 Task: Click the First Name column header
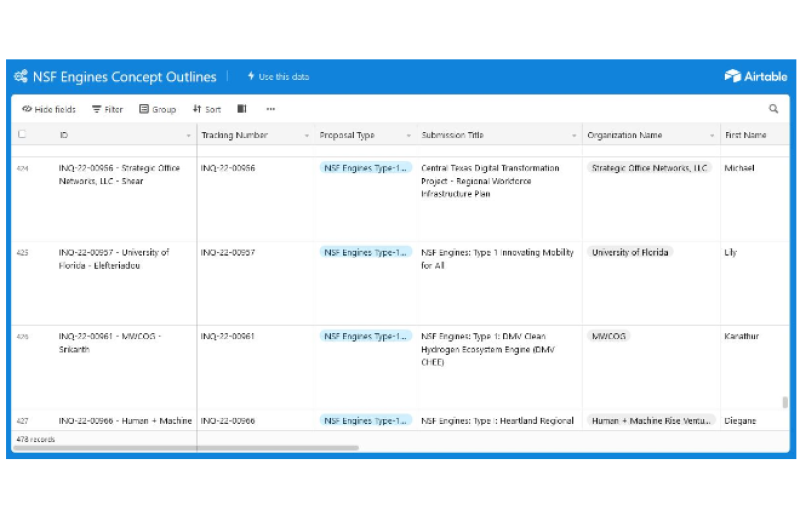(755, 135)
